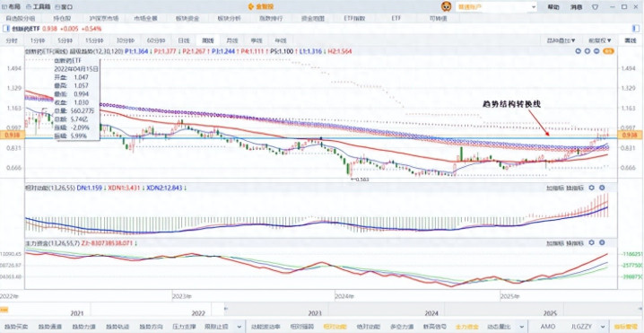Click the orange badge on main chart
The height and width of the screenshot is (333, 644).
(x=608, y=51)
